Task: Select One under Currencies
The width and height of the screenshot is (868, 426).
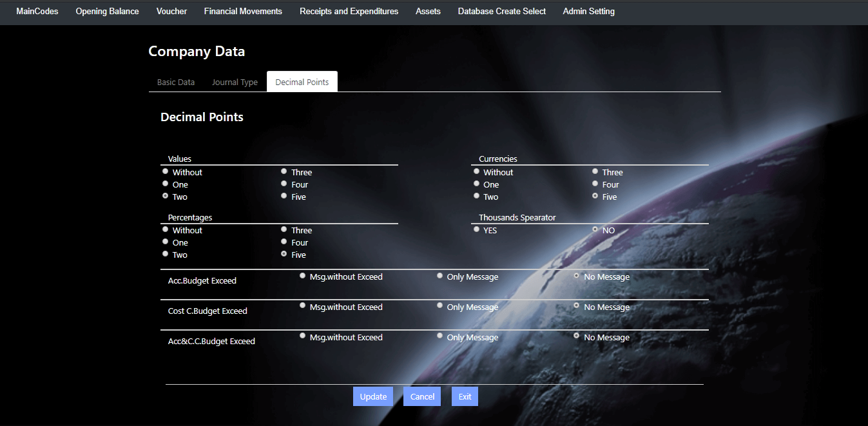Action: 477,184
